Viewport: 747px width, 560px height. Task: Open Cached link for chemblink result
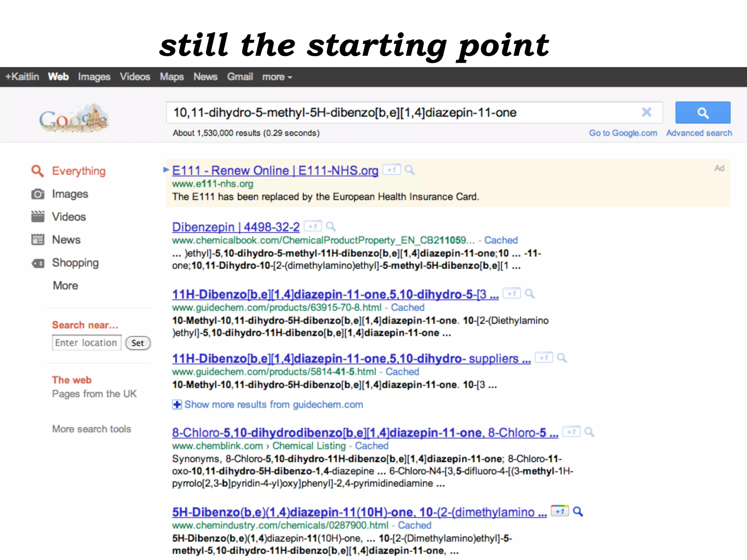pyautogui.click(x=372, y=446)
